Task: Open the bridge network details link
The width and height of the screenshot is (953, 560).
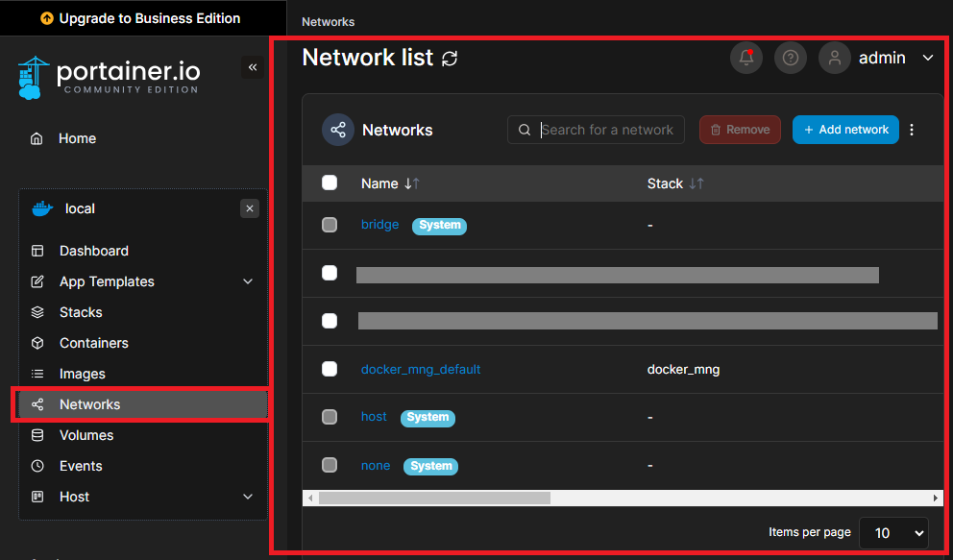Action: click(379, 224)
